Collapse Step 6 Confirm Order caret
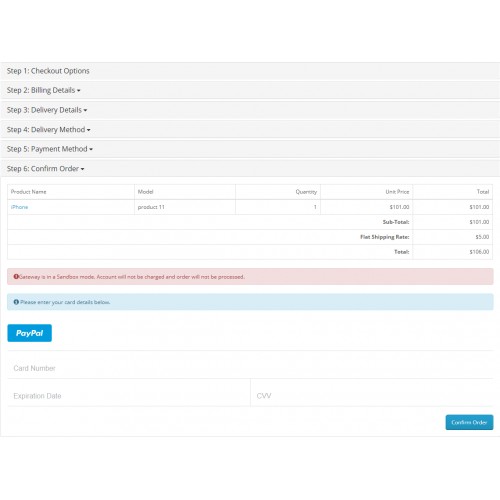The height and width of the screenshot is (500, 500). click(82, 169)
